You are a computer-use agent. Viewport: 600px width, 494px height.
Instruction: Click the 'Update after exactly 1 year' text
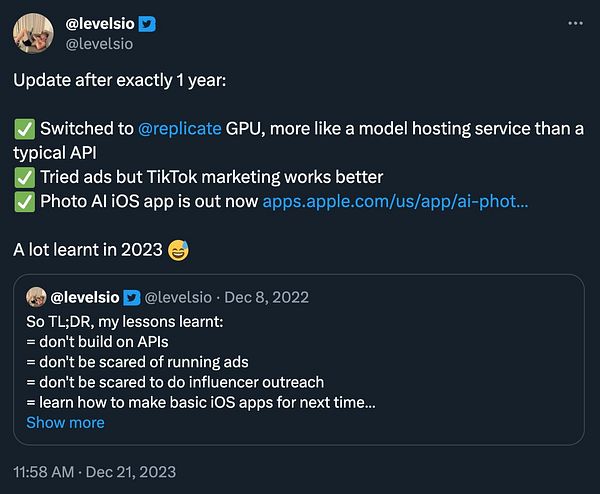point(120,82)
